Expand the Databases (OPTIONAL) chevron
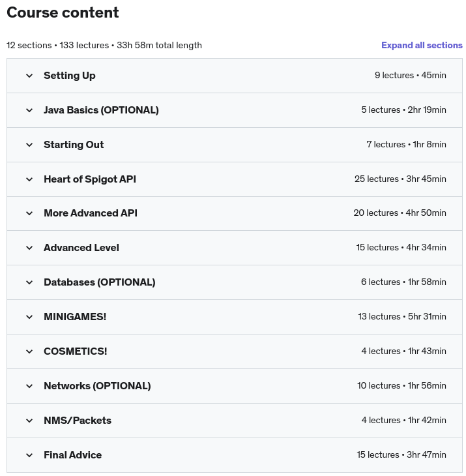Screen dimensions: 466x476 [29, 282]
